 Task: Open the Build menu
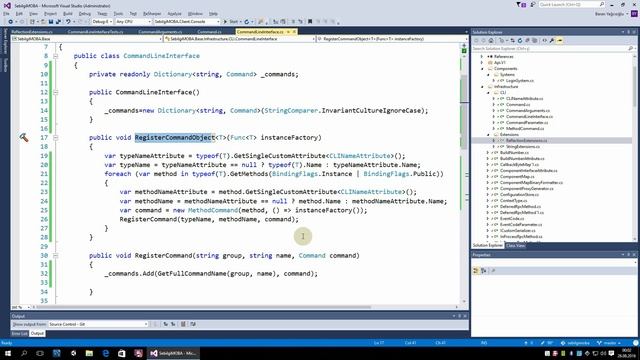point(67,13)
